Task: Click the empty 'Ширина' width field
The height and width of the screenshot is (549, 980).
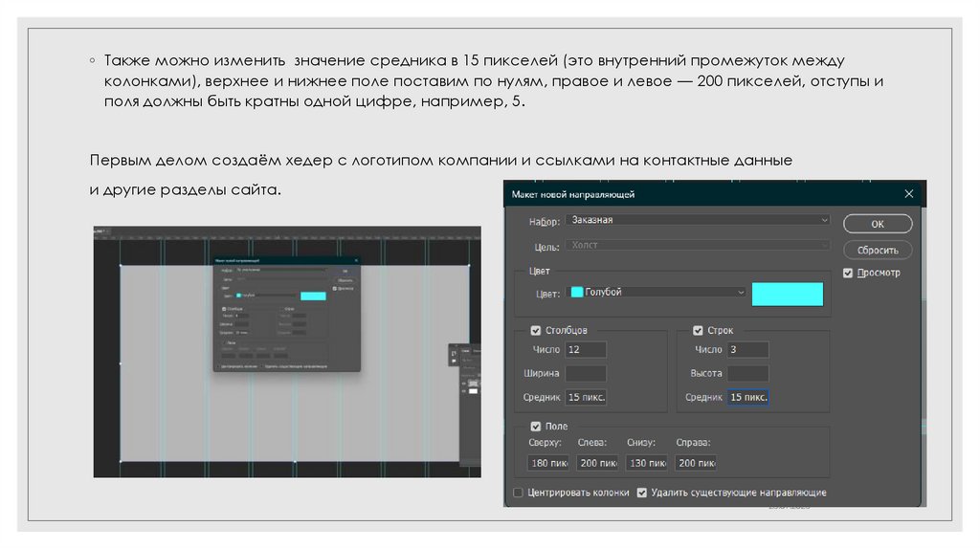Action: [x=586, y=373]
